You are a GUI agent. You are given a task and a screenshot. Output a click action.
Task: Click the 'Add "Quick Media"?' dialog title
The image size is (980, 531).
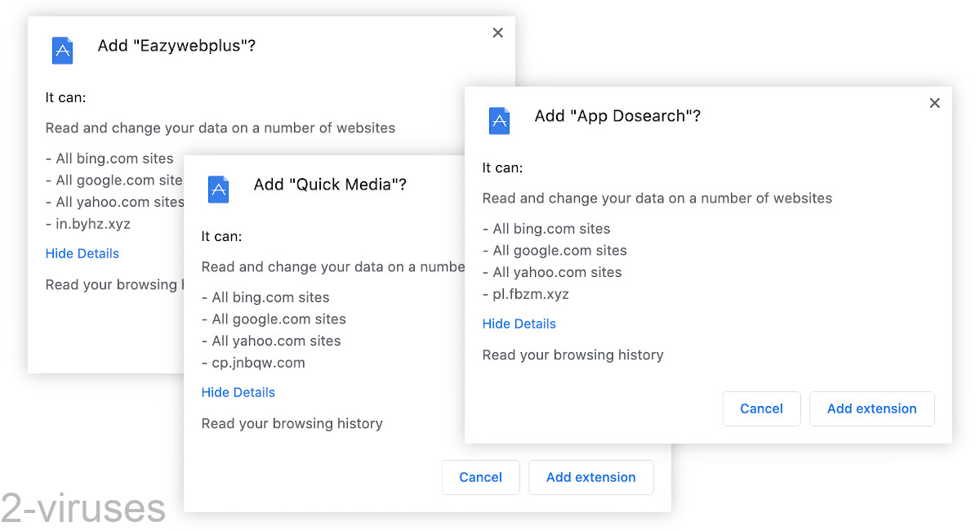click(x=330, y=184)
